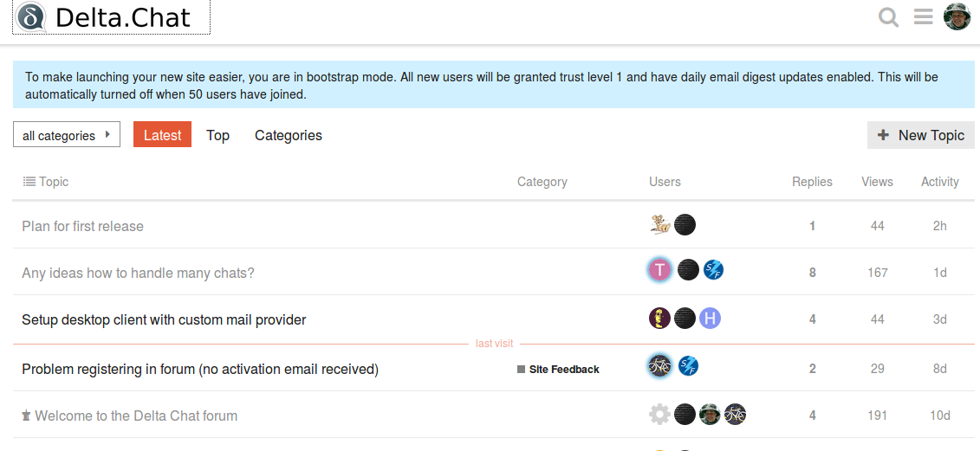Click the purple H user avatar
980x451 pixels.
(x=710, y=319)
